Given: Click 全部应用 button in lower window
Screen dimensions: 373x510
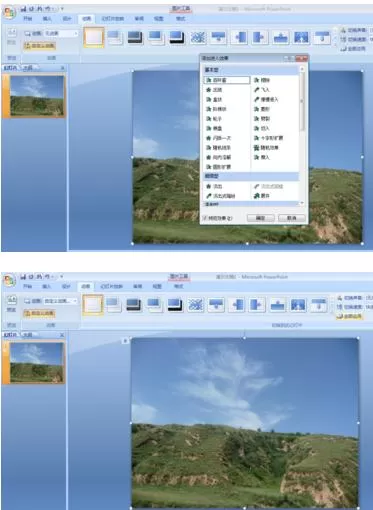Looking at the screenshot, I should click(x=350, y=316).
